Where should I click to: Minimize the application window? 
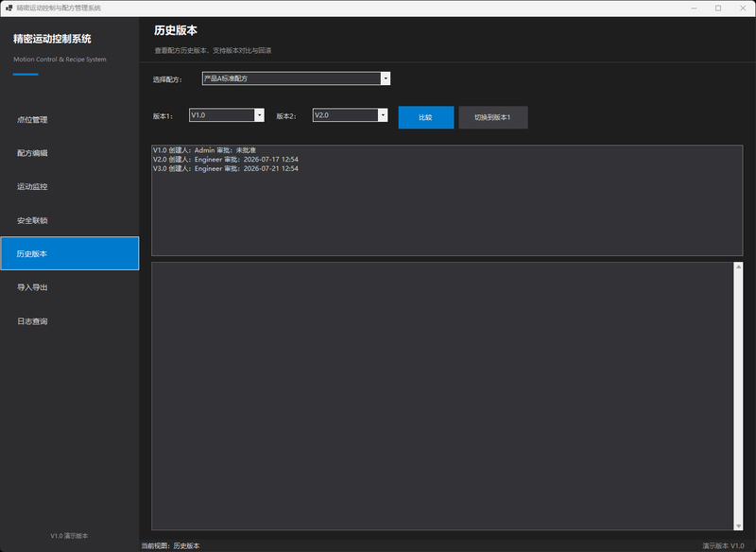[x=694, y=9]
